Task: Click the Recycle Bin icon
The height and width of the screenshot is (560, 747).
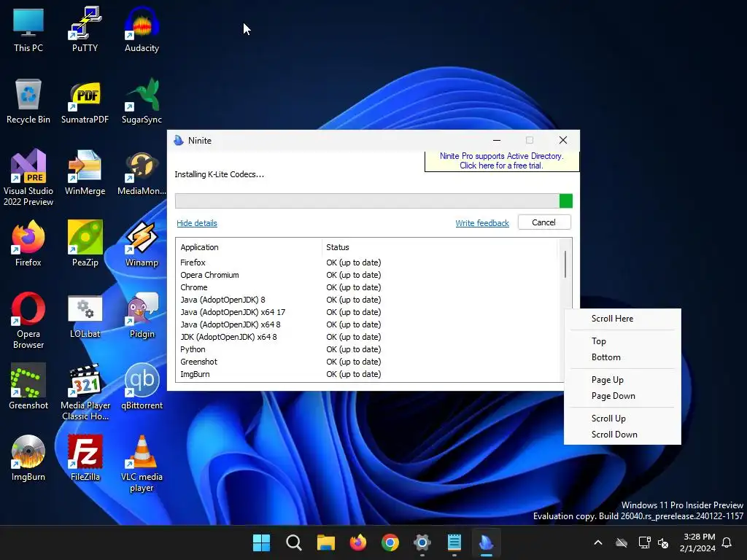Action: point(28,101)
